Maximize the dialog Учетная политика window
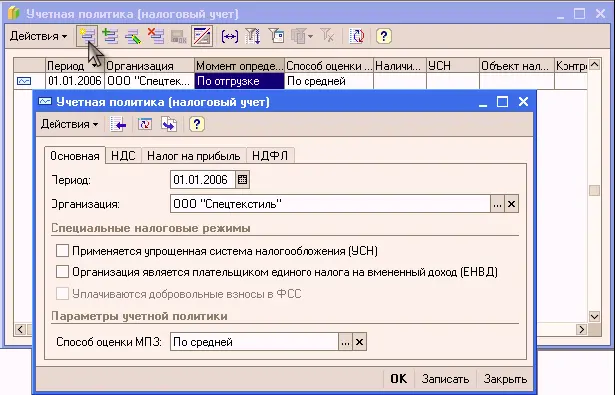Screen dimensions: 615x395 pyautogui.click(x=502, y=102)
